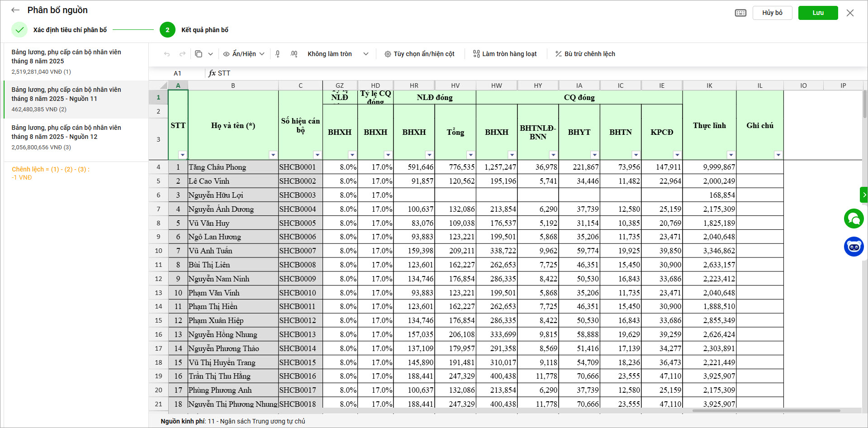Image resolution: width=868 pixels, height=428 pixels.
Task: Go to step Xác định tiêu chí phân bổ
Action: [60, 30]
